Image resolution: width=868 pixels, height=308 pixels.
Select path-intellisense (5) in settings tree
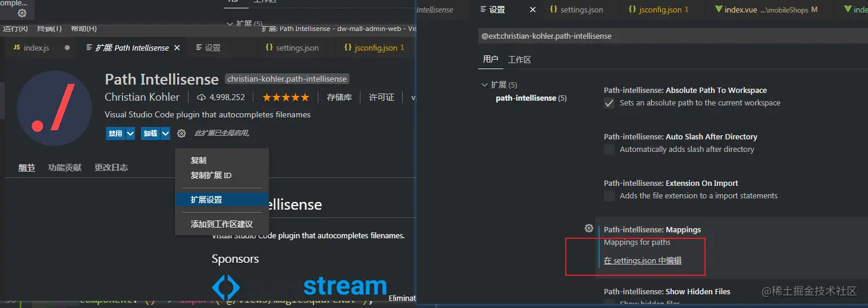coord(531,98)
